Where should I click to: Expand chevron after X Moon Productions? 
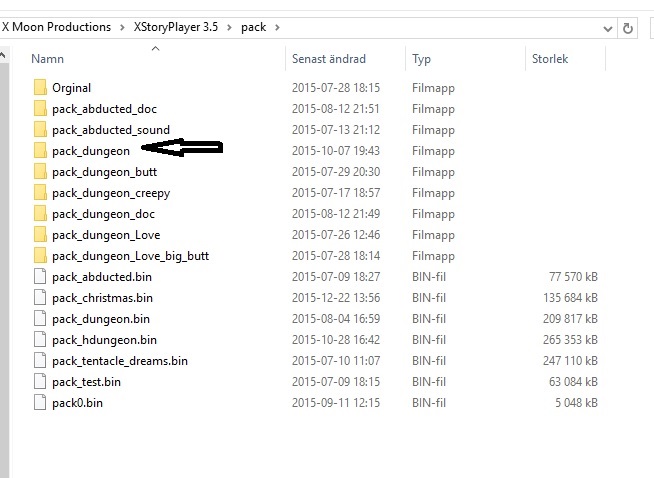tap(122, 28)
